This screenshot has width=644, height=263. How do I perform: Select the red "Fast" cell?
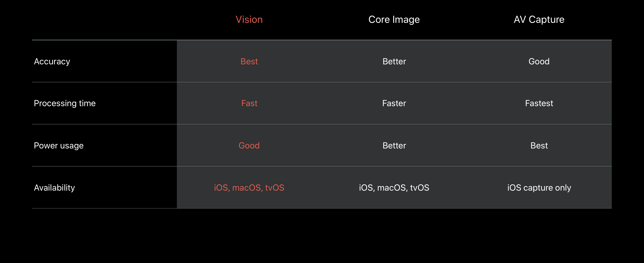tap(249, 103)
